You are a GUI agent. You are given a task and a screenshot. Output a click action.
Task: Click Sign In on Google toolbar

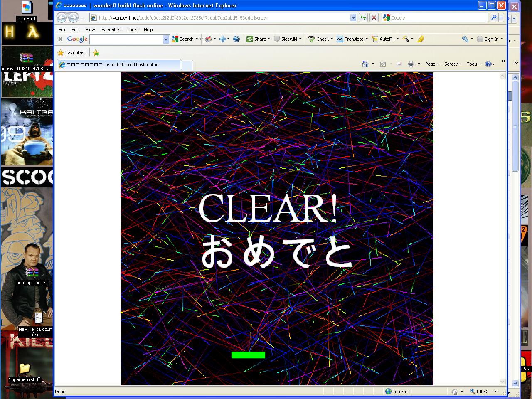click(x=490, y=39)
